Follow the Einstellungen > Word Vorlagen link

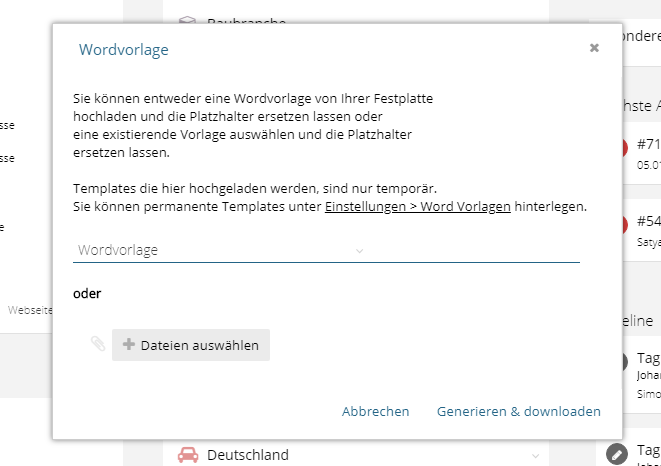[x=417, y=207]
